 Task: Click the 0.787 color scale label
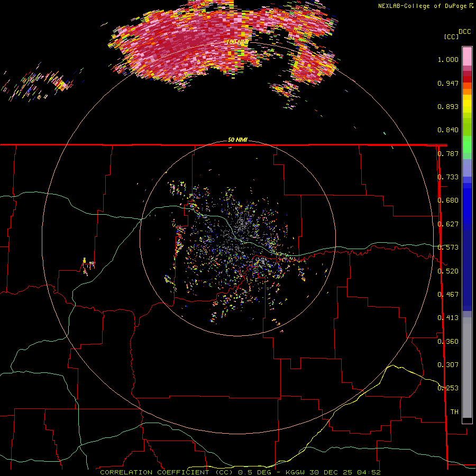coord(448,153)
